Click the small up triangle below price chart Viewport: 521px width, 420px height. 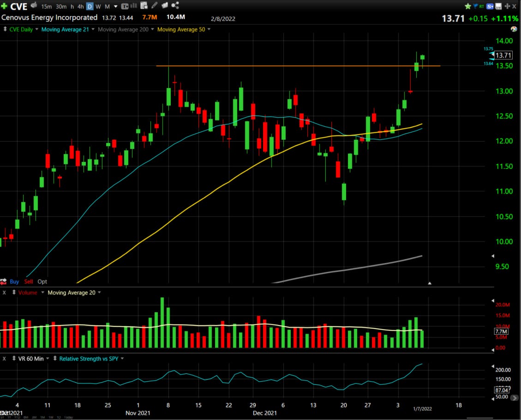430,283
